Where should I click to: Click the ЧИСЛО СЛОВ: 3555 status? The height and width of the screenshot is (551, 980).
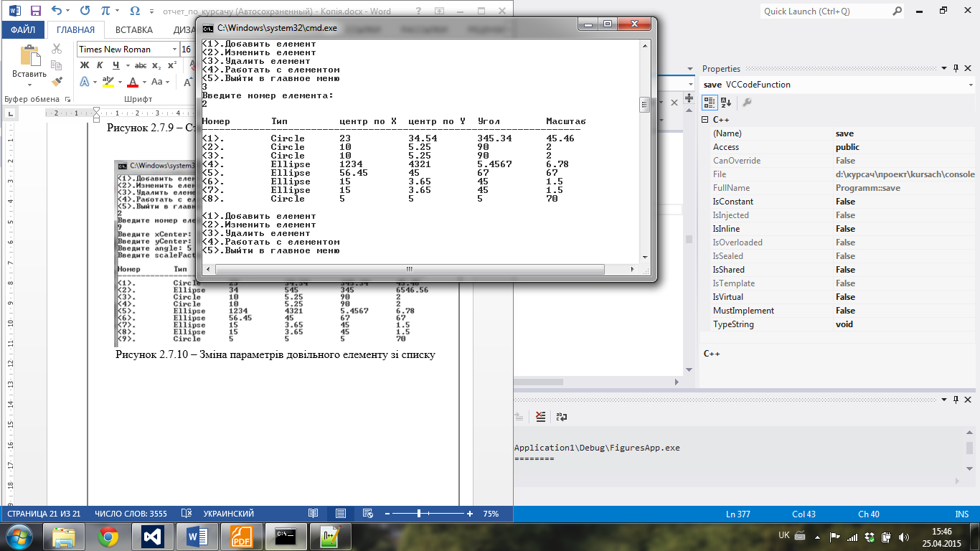[131, 514]
